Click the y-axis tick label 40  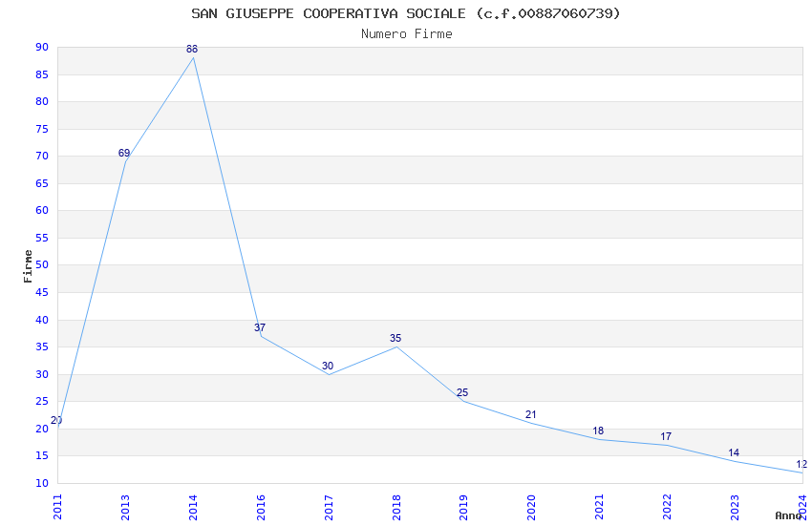tap(42, 320)
